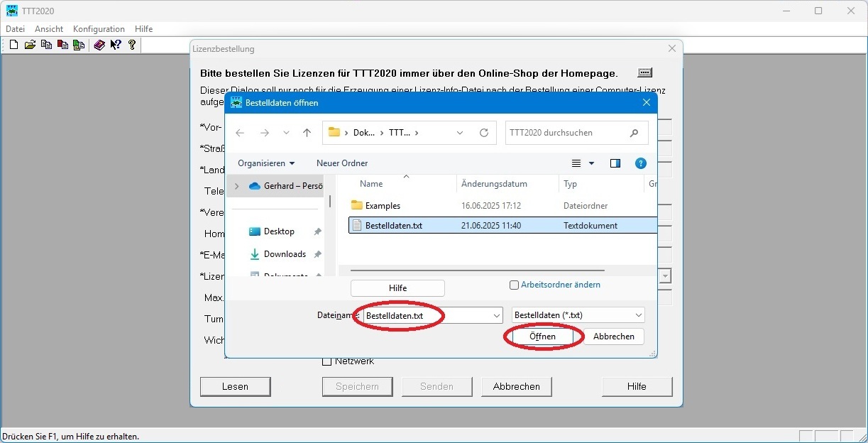Close the Bestelldaten öffnen dialog

pyautogui.click(x=647, y=102)
